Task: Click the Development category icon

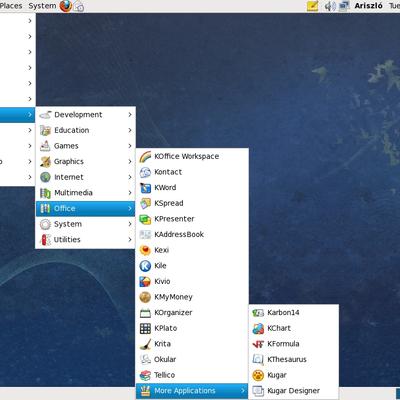Action: point(45,115)
